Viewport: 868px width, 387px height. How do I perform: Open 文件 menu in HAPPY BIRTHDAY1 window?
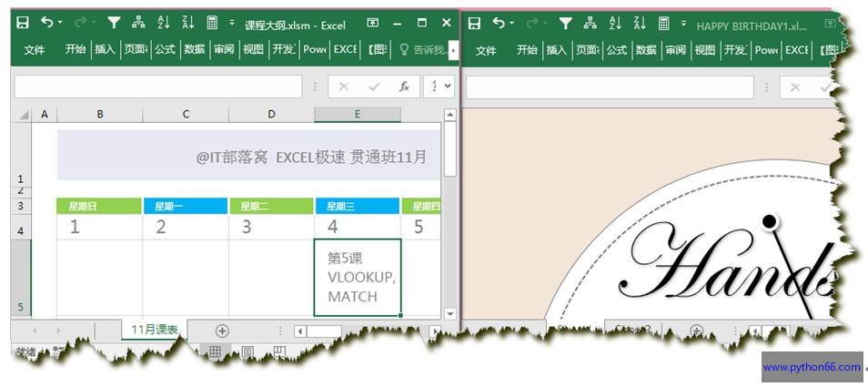[x=486, y=50]
